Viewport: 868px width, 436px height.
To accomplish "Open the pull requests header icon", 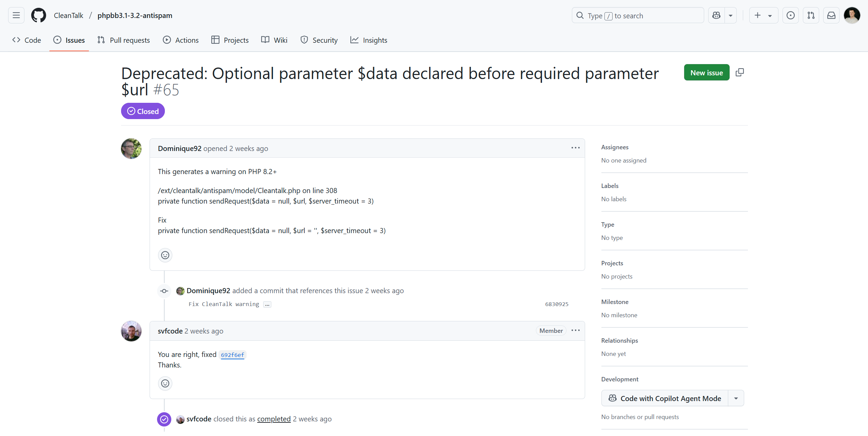I will pyautogui.click(x=811, y=15).
